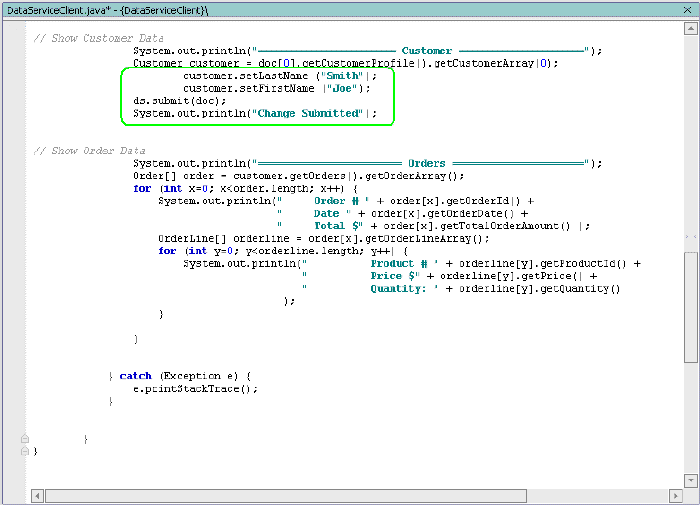
Task: Place cursor on the "Customer" banner println line
Action: [367, 51]
